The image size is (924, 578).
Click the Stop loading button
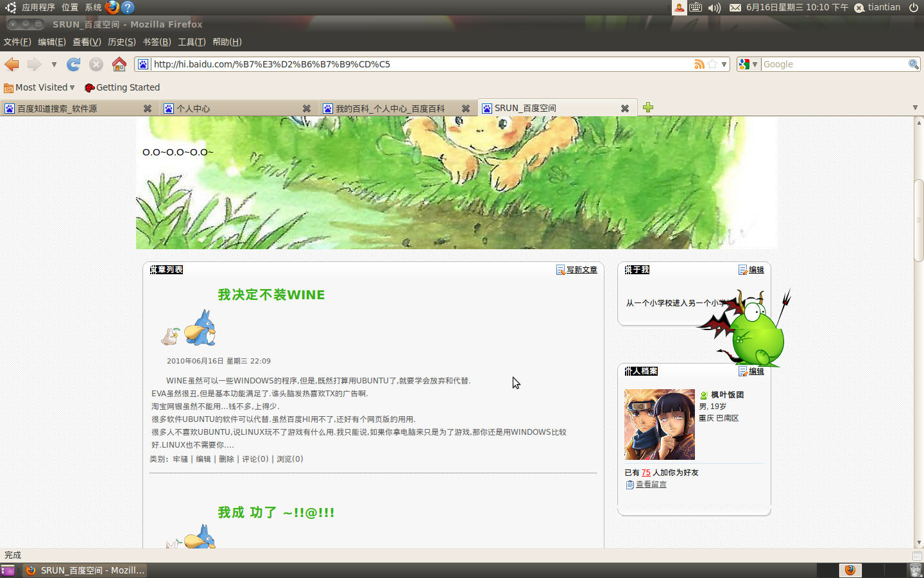[96, 64]
